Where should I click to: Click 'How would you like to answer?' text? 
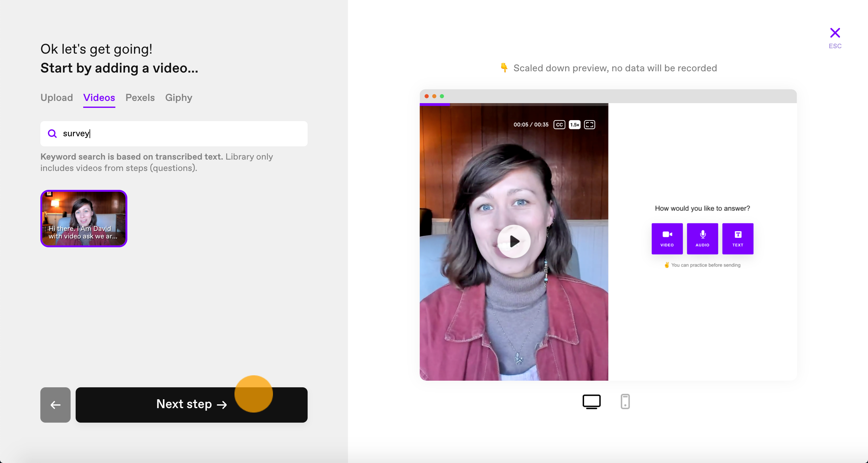702,208
